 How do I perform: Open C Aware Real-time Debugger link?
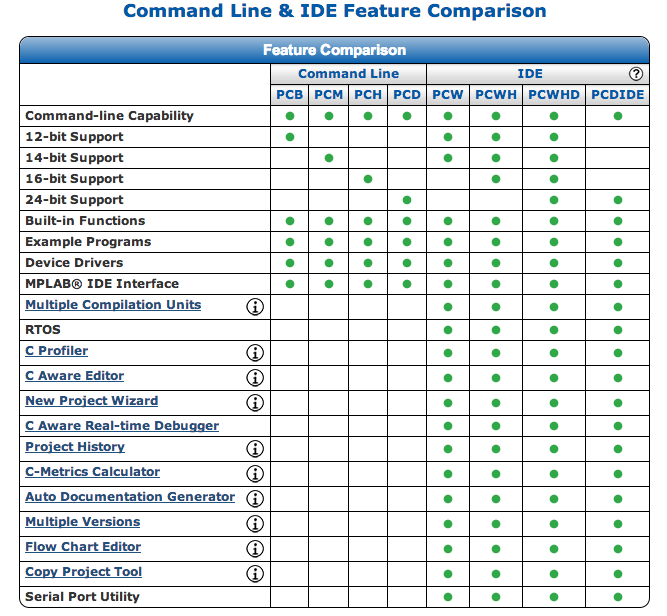click(x=122, y=426)
